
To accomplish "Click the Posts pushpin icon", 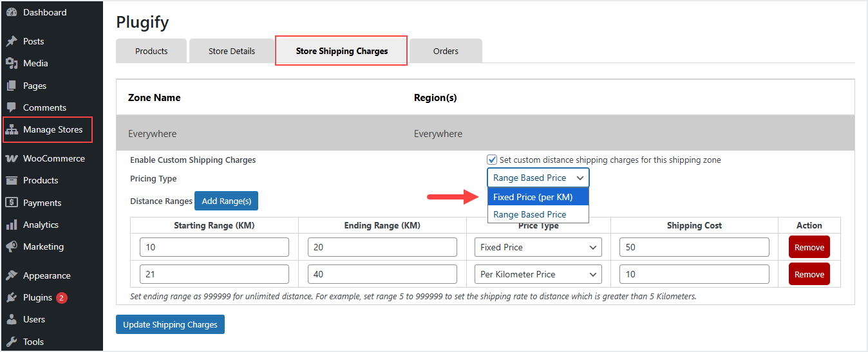I will [x=11, y=41].
